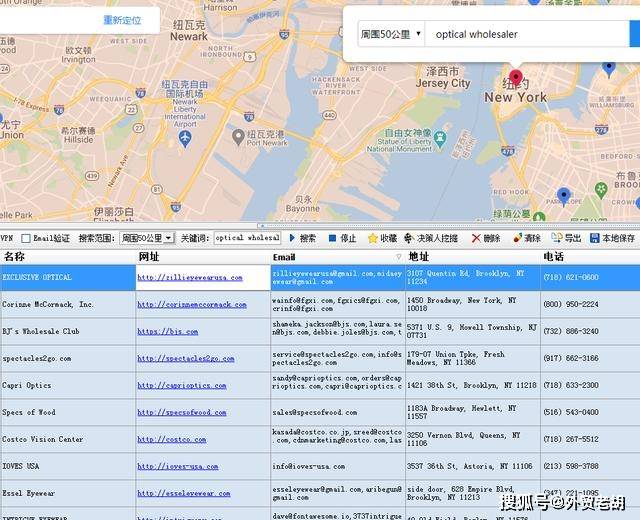Click phone number (800) 950-2224
The height and width of the screenshot is (520, 640).
point(571,304)
